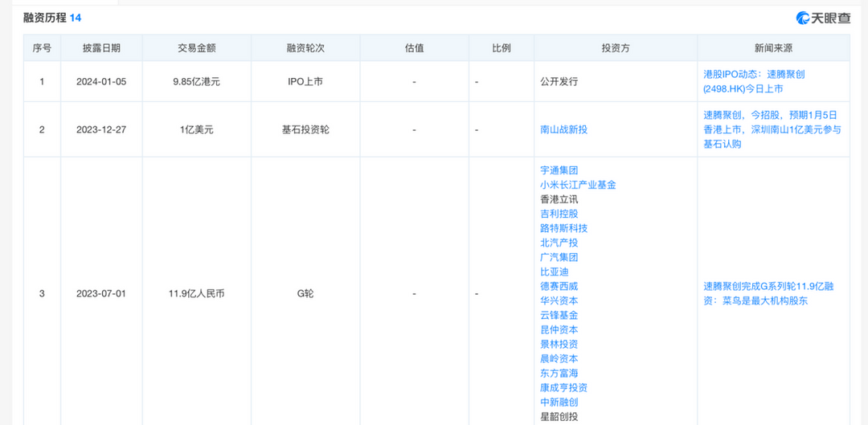Open investor link 康成亨投资
Image resolution: width=868 pixels, height=425 pixels.
click(x=563, y=387)
